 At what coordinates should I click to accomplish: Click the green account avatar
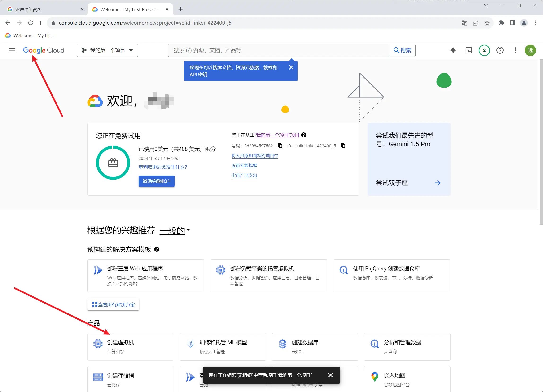pos(530,50)
